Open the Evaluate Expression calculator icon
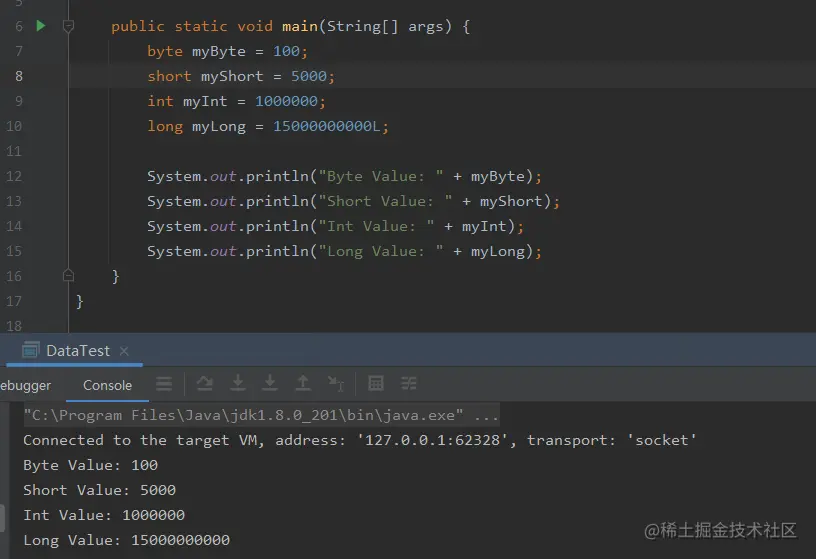Image resolution: width=816 pixels, height=559 pixels. (376, 383)
